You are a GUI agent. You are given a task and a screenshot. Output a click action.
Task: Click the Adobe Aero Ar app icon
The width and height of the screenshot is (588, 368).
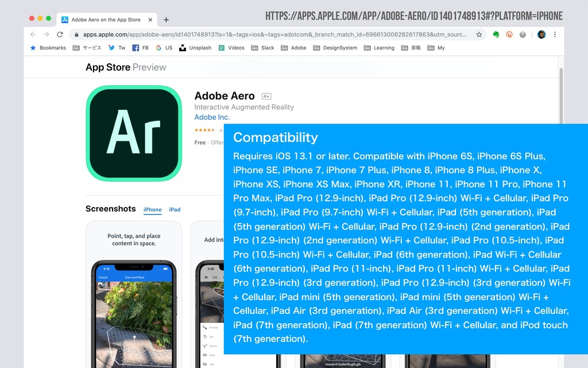coord(134,133)
